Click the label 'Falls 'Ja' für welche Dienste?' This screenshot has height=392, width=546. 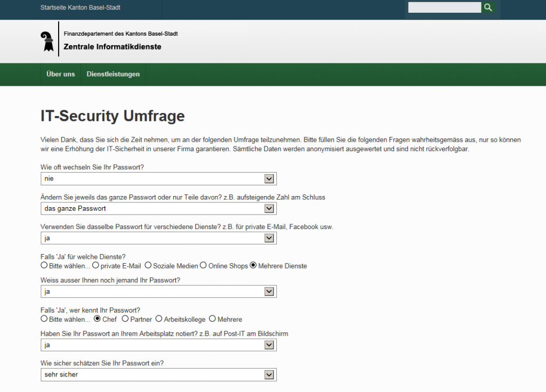point(83,257)
